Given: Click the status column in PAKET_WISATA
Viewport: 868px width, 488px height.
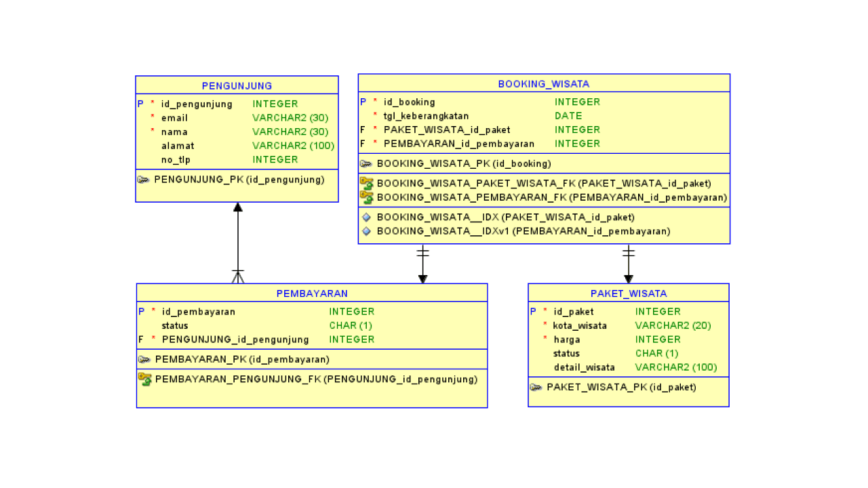Looking at the screenshot, I should coord(567,353).
